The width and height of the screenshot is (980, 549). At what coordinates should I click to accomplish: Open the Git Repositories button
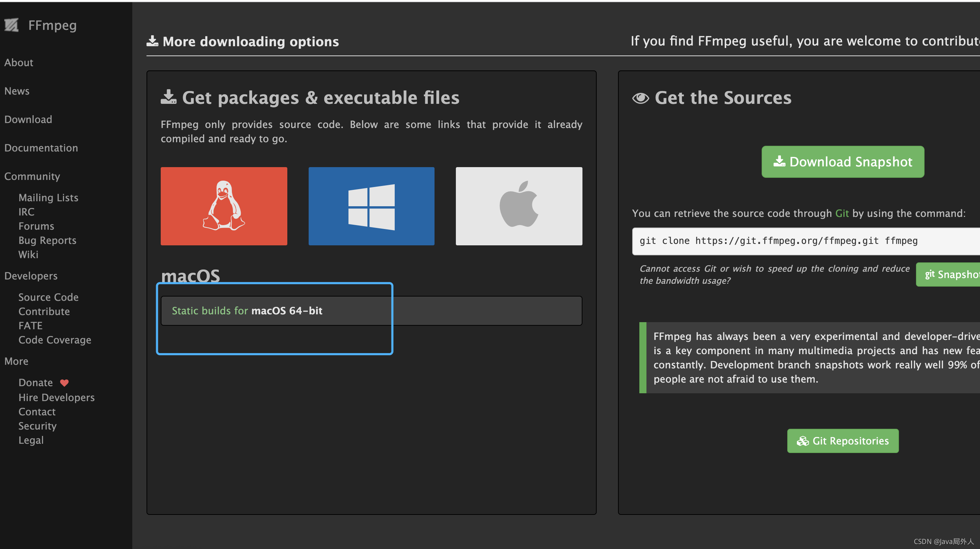(x=843, y=441)
